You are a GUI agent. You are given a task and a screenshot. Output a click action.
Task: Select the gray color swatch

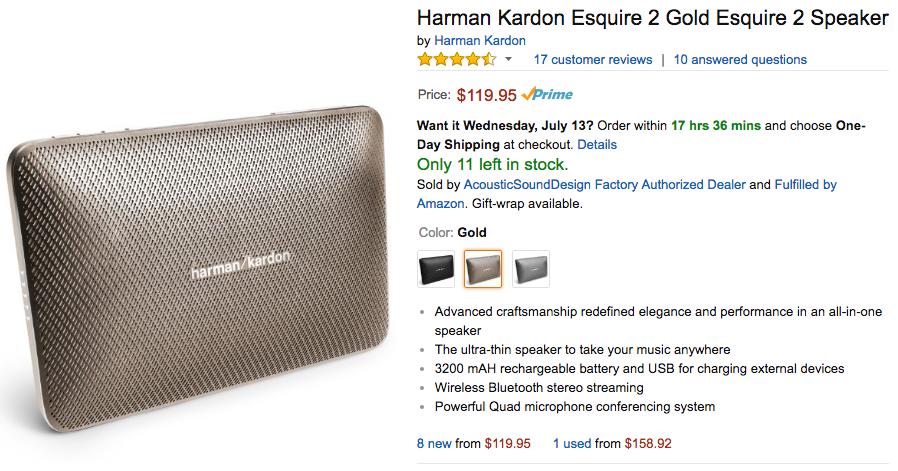[530, 268]
